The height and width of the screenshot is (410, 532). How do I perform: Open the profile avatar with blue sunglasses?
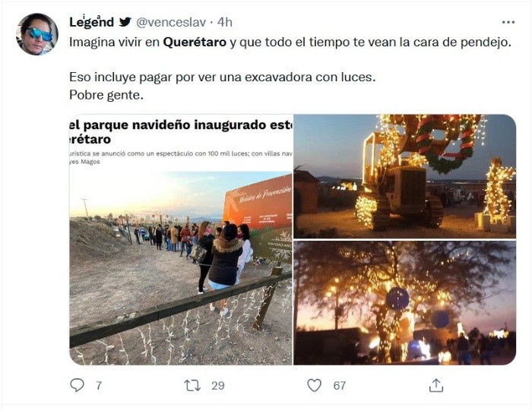click(37, 34)
